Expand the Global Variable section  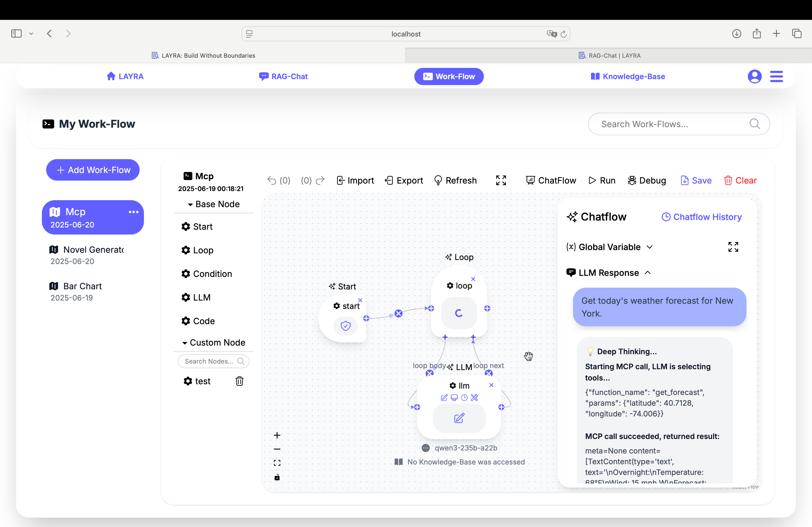point(609,247)
